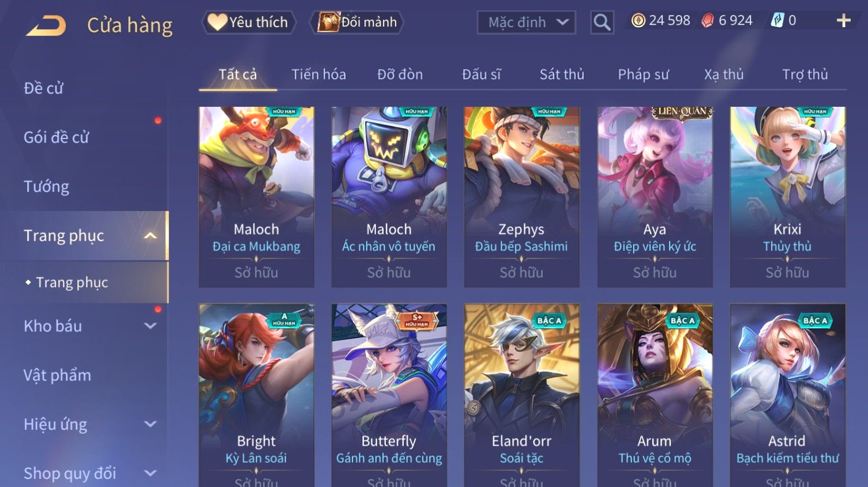Select Maloch Đại ca Mukbang skin card
868x487 pixels.
[256, 197]
